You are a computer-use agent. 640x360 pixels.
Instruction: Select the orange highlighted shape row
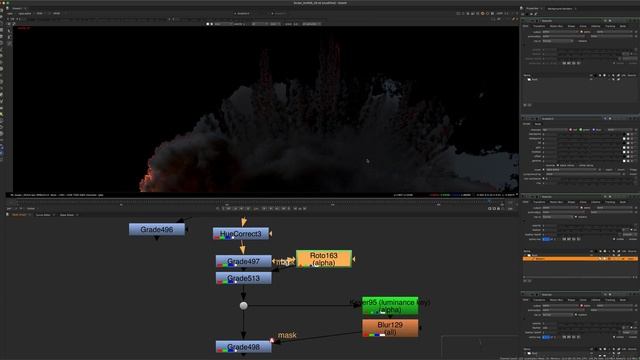tap(580, 259)
